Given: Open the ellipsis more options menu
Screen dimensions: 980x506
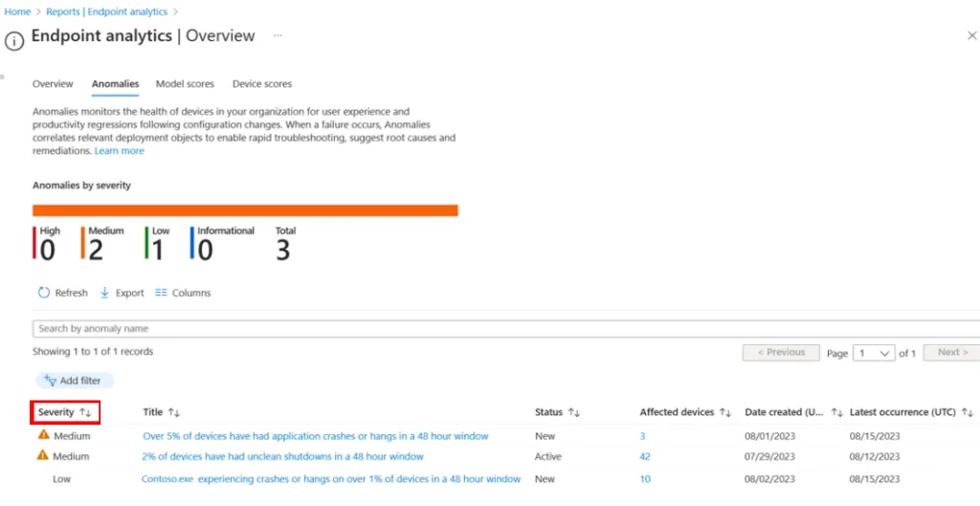Looking at the screenshot, I should [x=278, y=35].
